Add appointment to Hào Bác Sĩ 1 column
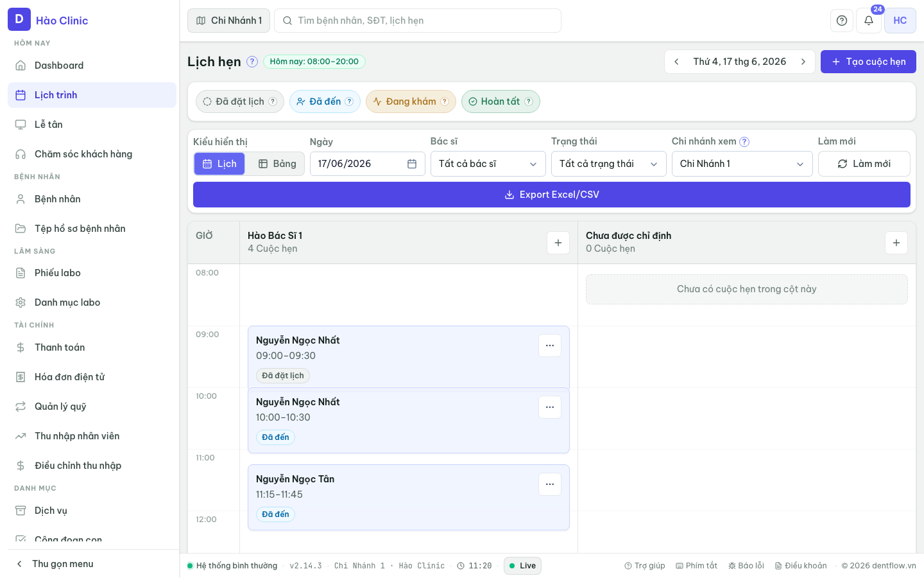 [x=558, y=243]
